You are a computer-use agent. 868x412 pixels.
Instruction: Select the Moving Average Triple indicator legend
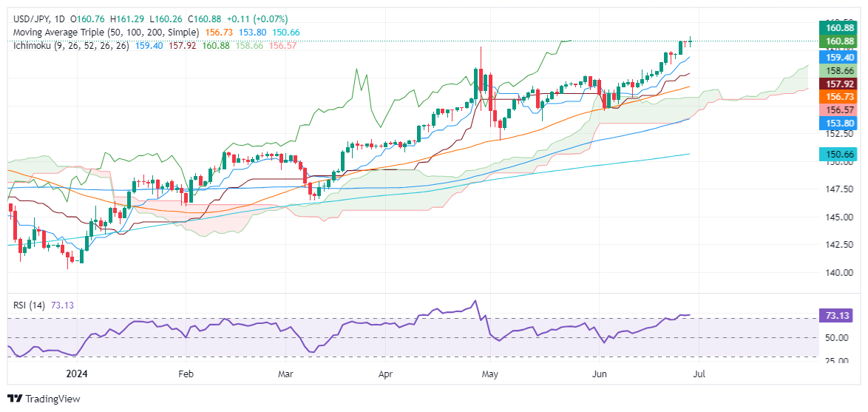pyautogui.click(x=105, y=33)
